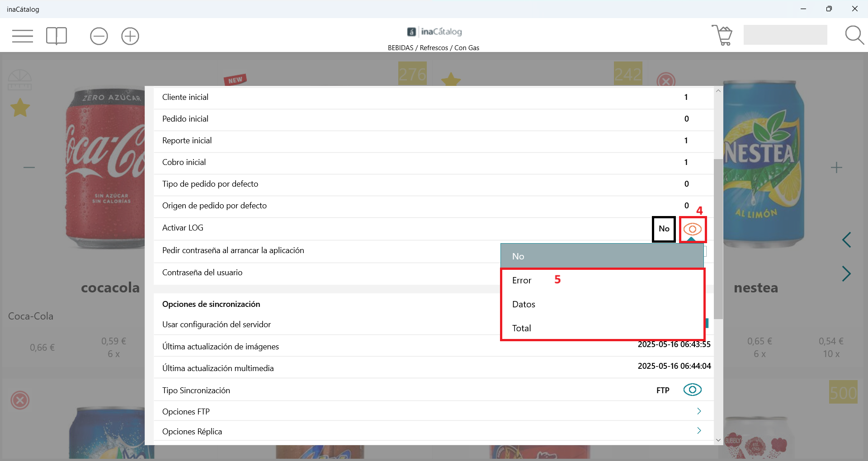Click the settings scrollbar up arrow
This screenshot has width=868, height=461.
click(x=718, y=91)
